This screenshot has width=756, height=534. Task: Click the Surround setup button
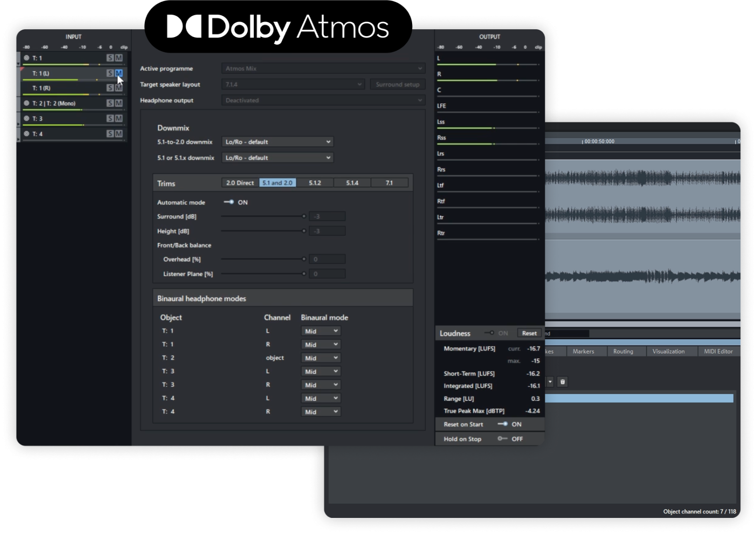coord(397,84)
